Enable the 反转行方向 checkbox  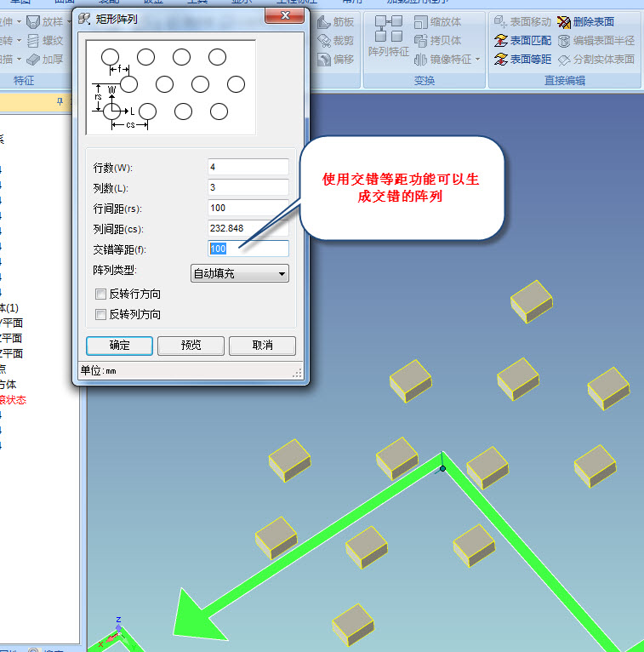[101, 294]
